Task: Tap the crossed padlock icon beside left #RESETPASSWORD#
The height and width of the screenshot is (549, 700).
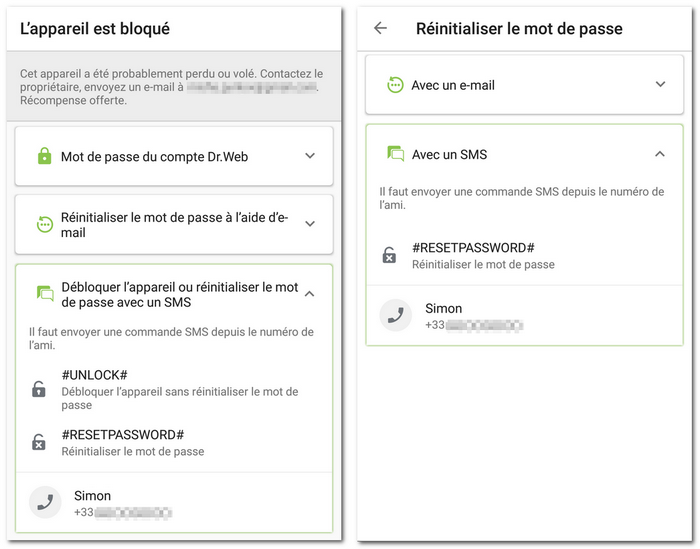Action: (39, 442)
